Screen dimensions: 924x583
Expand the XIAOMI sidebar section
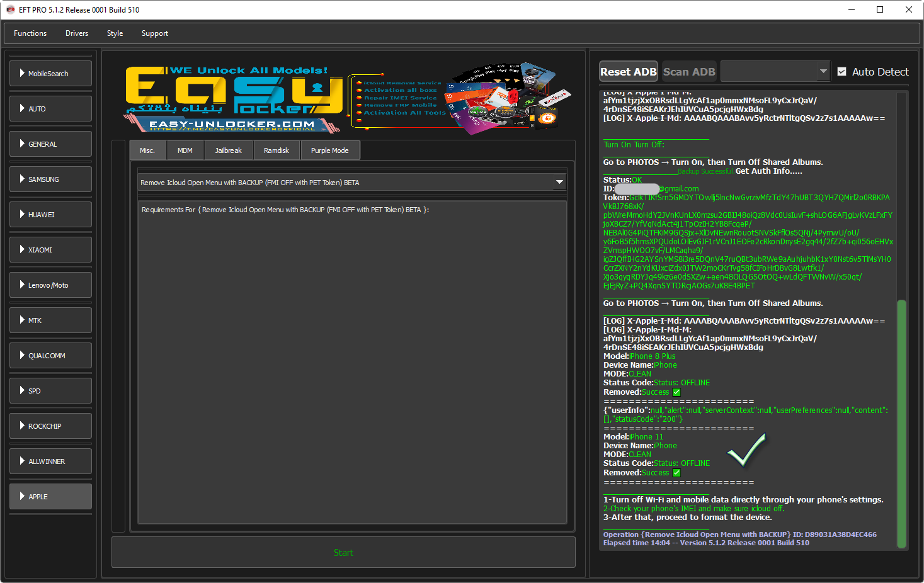50,250
